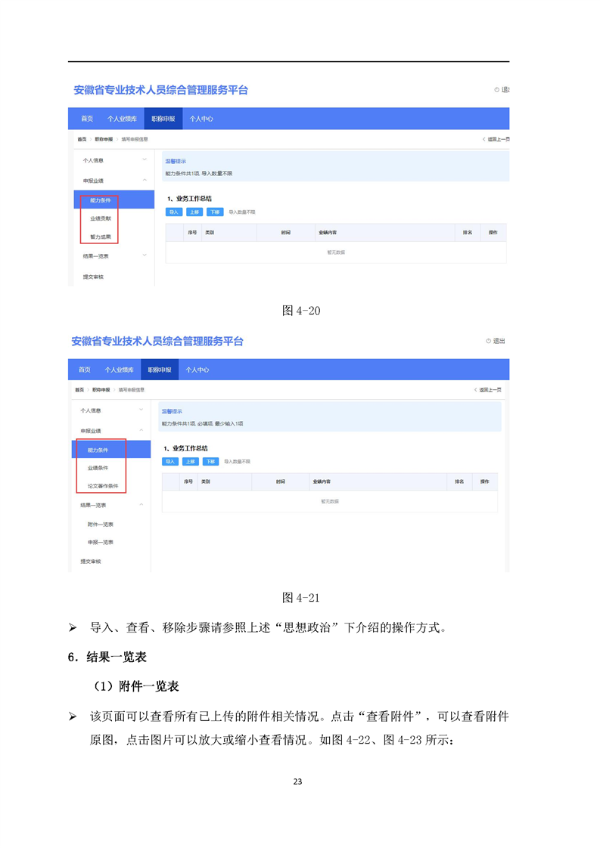
Task: Switch to 个人中心 tab in Figure 4-21
Action: [x=197, y=370]
